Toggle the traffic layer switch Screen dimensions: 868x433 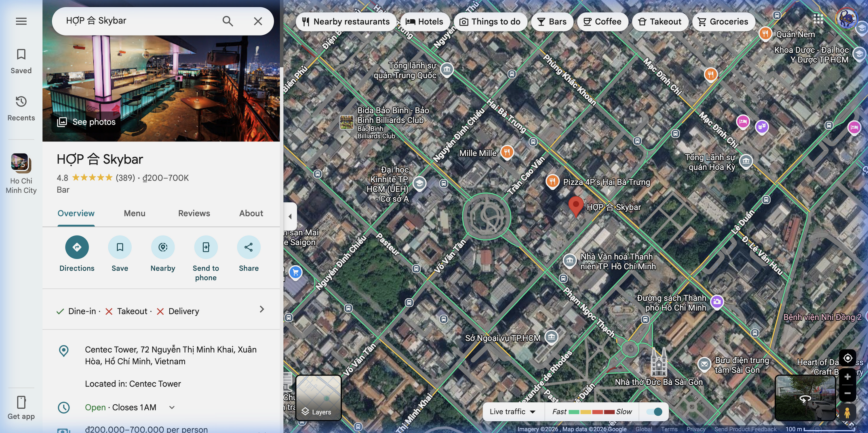pos(654,412)
